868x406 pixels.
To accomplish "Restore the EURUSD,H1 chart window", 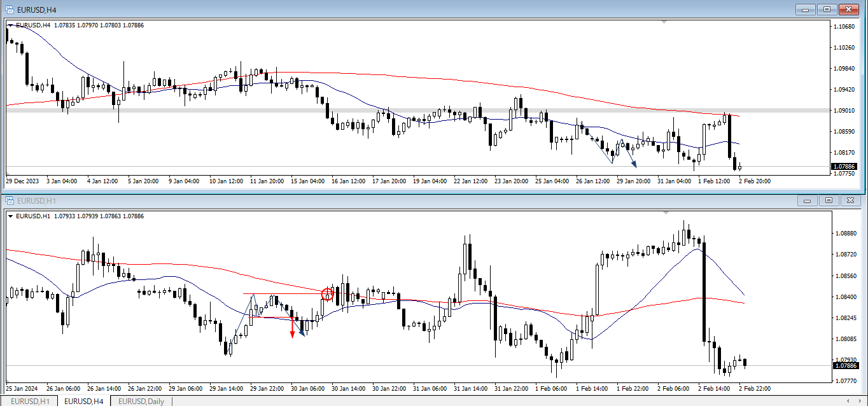I will click(829, 200).
